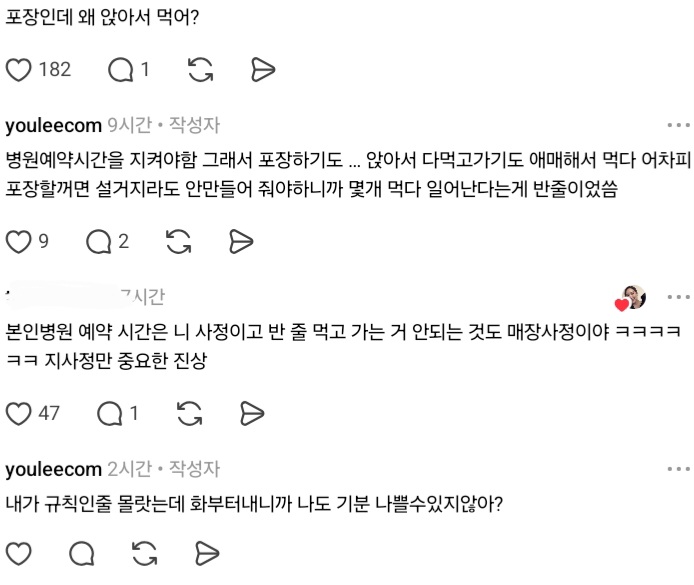The height and width of the screenshot is (585, 694).
Task: Repost the comment with 182 likes
Action: [200, 69]
